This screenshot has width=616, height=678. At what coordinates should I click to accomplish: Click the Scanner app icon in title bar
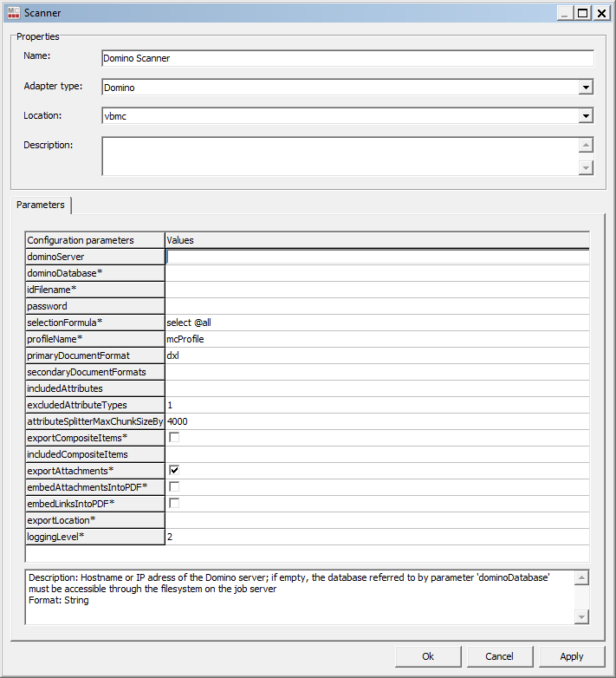pyautogui.click(x=14, y=13)
